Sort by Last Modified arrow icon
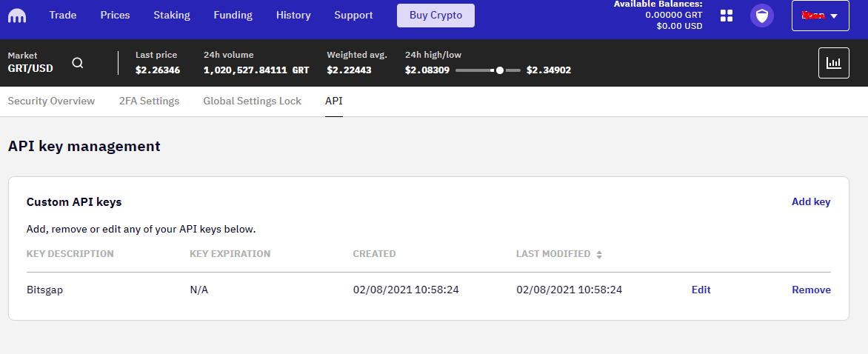This screenshot has width=868, height=354. [x=599, y=255]
